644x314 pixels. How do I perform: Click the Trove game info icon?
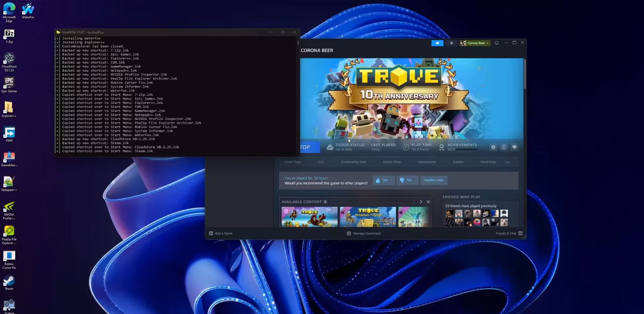coord(504,147)
